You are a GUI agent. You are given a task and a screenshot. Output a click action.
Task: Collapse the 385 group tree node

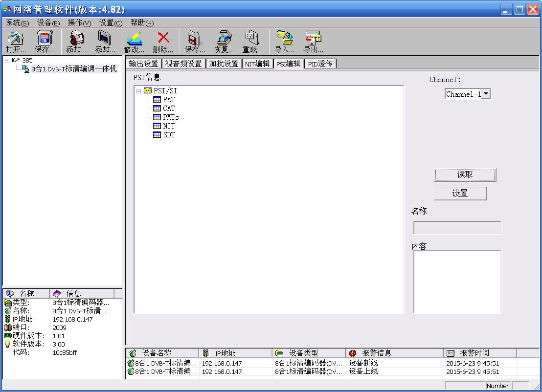coord(7,61)
